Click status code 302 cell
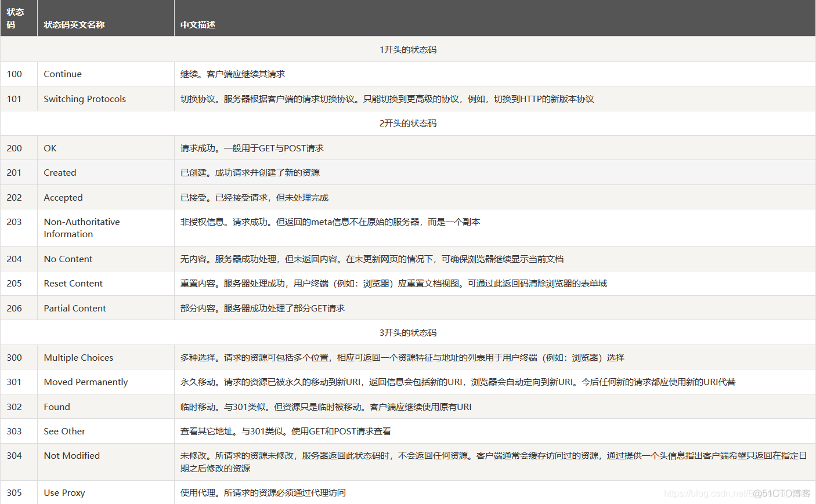Image resolution: width=816 pixels, height=504 pixels. click(19, 407)
